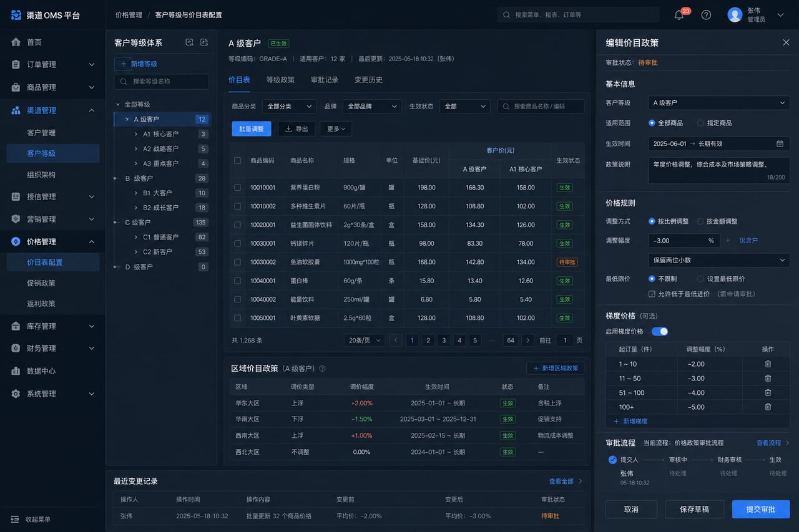Open the 保留两位小数 rounding dropdown
799x532 pixels.
click(x=719, y=260)
